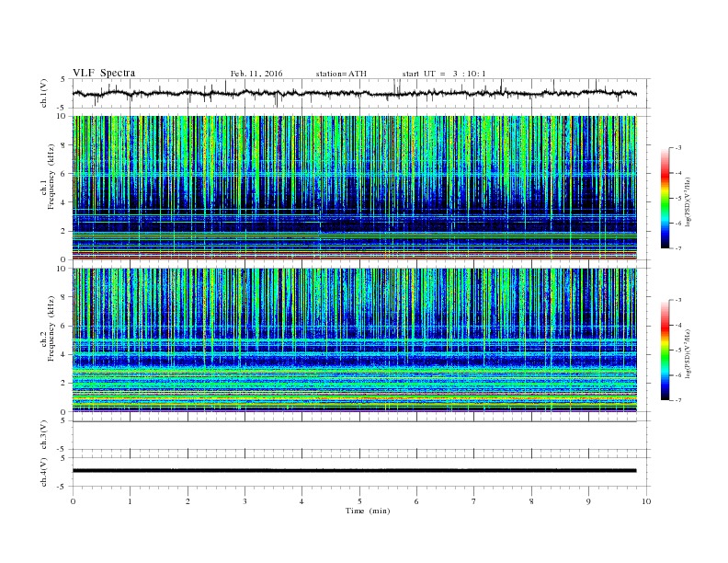Click the '4' kHz tick of ch.2 spectrogram
The image size is (728, 563).
pos(64,354)
